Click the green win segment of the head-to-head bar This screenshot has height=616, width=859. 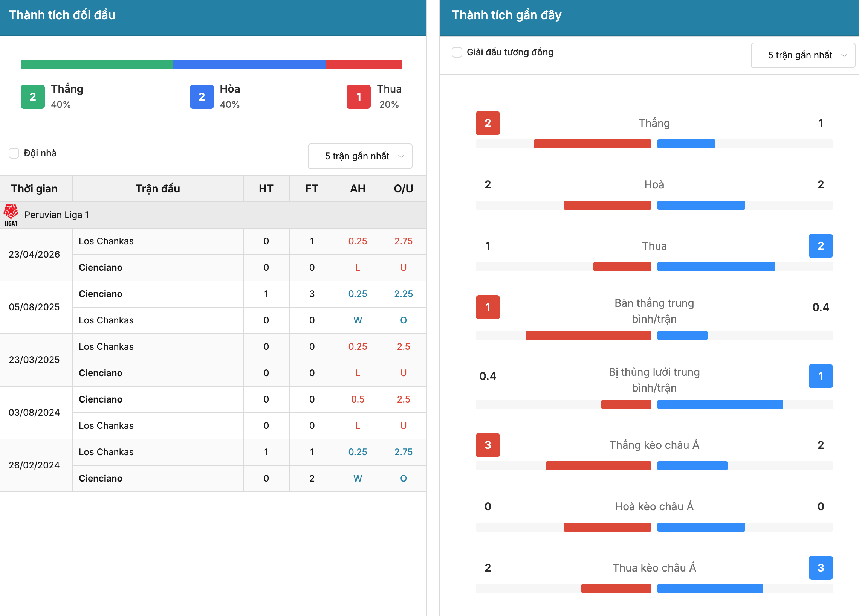tap(97, 64)
